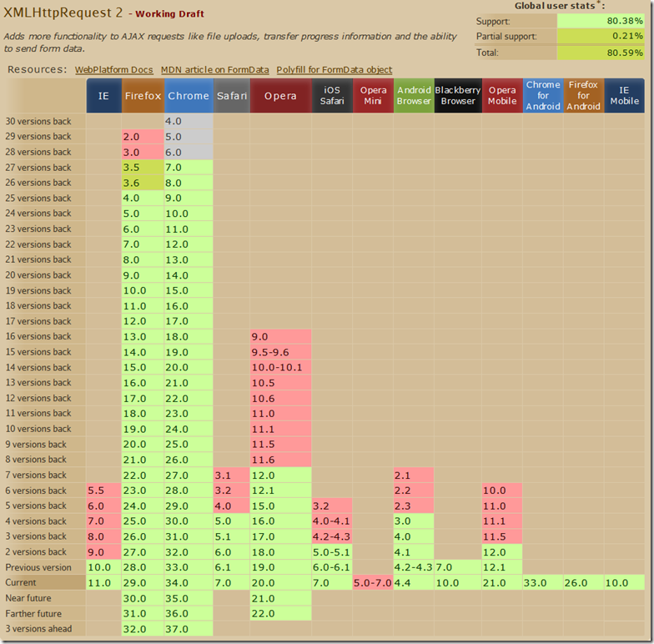Image resolution: width=654 pixels, height=644 pixels.
Task: Click the IE 11.0 current cell
Action: (103, 582)
